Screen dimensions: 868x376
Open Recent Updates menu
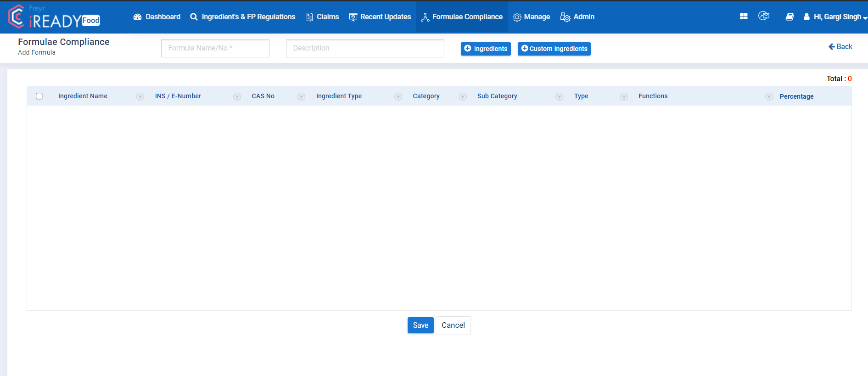[x=380, y=17]
